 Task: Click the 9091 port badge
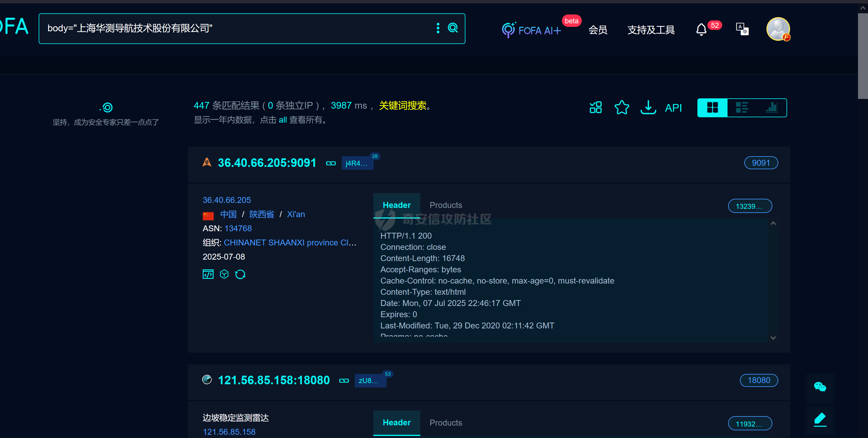pyautogui.click(x=761, y=163)
